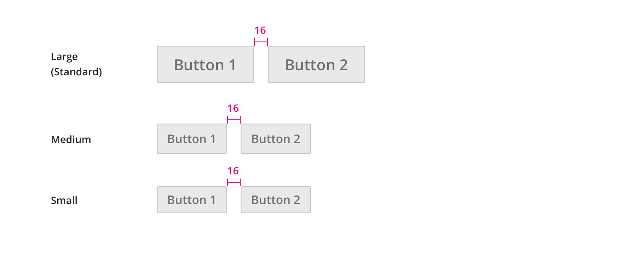The height and width of the screenshot is (259, 644).
Task: Click the pink 16 above large buttons
Action: (x=260, y=30)
